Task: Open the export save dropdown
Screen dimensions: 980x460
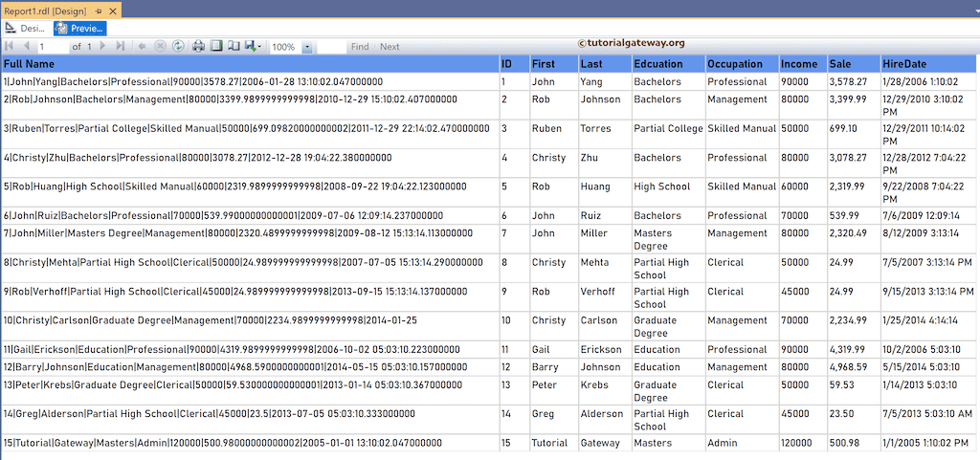Action: point(253,46)
